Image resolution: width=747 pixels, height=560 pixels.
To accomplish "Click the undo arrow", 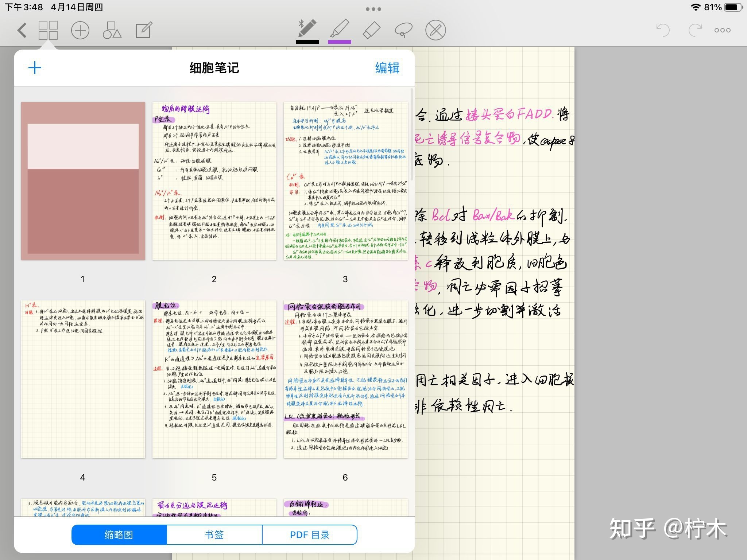I will (x=663, y=30).
